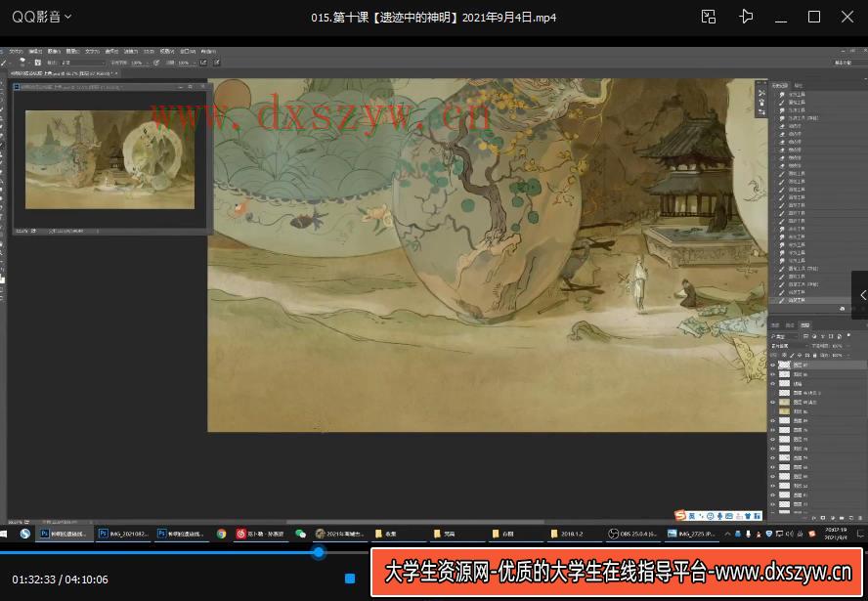Lock image pixels brush icon
The image size is (868, 601).
pos(792,356)
